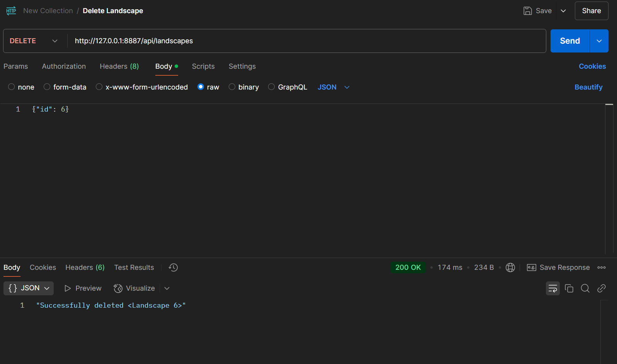Select the form-data body type
The height and width of the screenshot is (364, 617).
[47, 87]
